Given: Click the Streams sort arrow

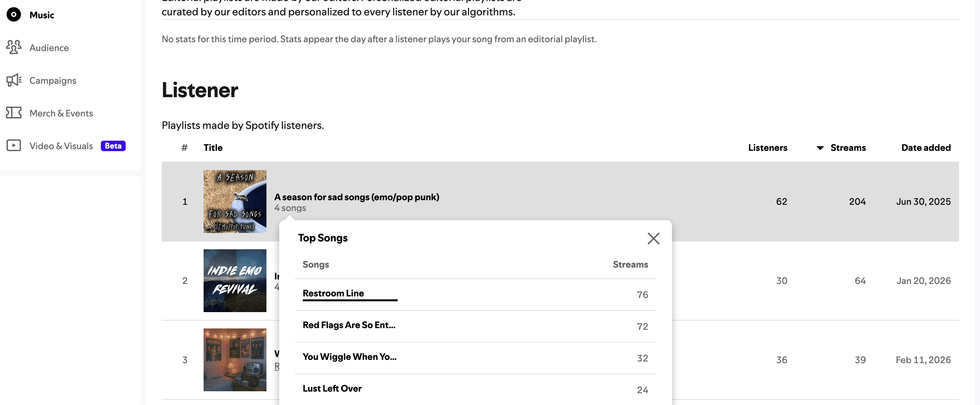Looking at the screenshot, I should pos(820,148).
